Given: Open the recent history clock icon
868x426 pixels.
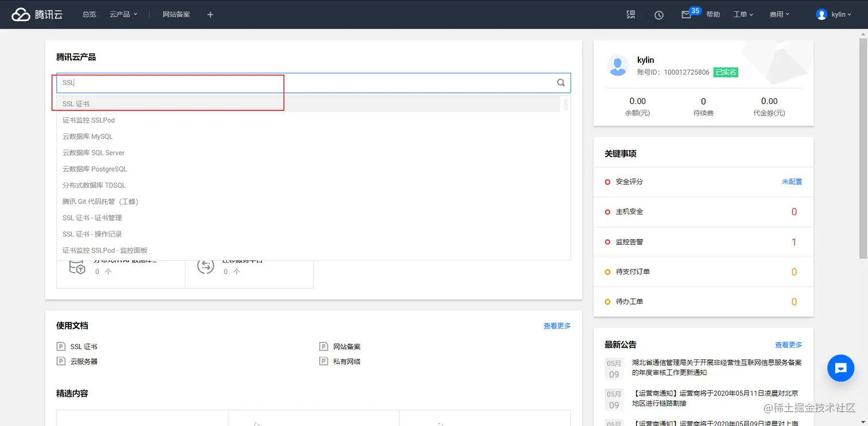Looking at the screenshot, I should click(x=659, y=15).
